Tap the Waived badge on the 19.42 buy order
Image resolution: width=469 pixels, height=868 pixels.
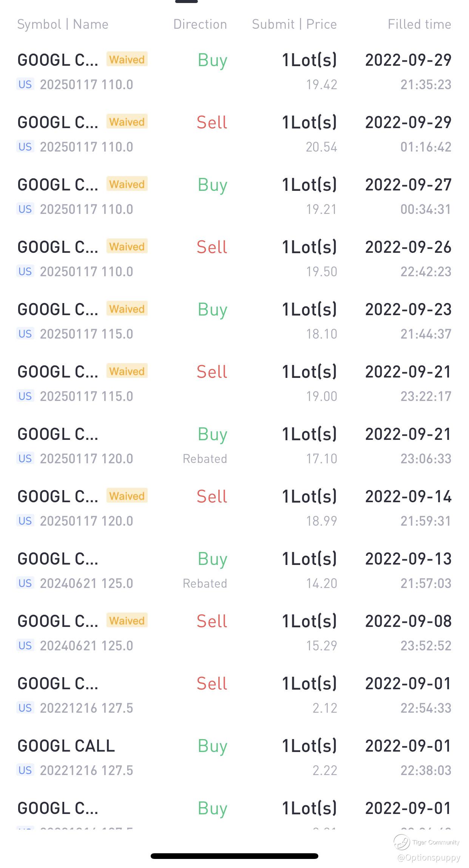[127, 59]
